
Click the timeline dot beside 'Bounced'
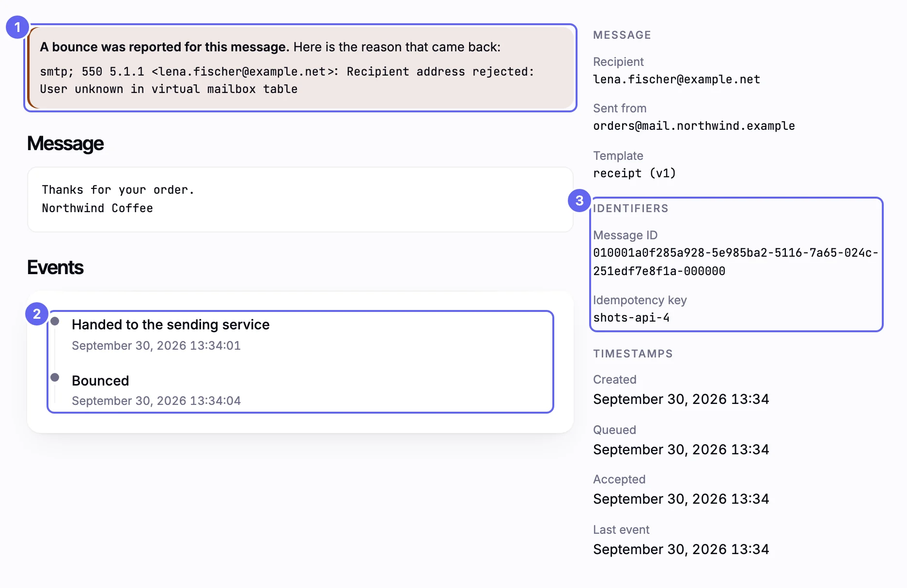click(x=55, y=377)
